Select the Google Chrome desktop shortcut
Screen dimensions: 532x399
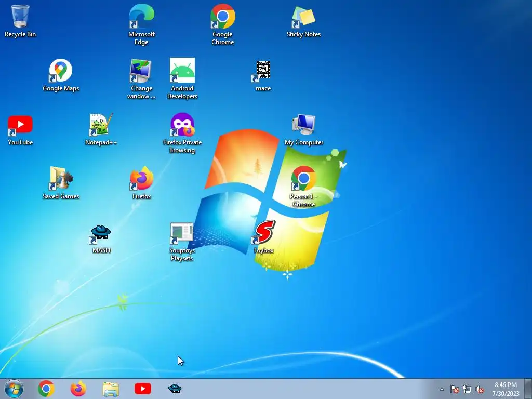[222, 24]
